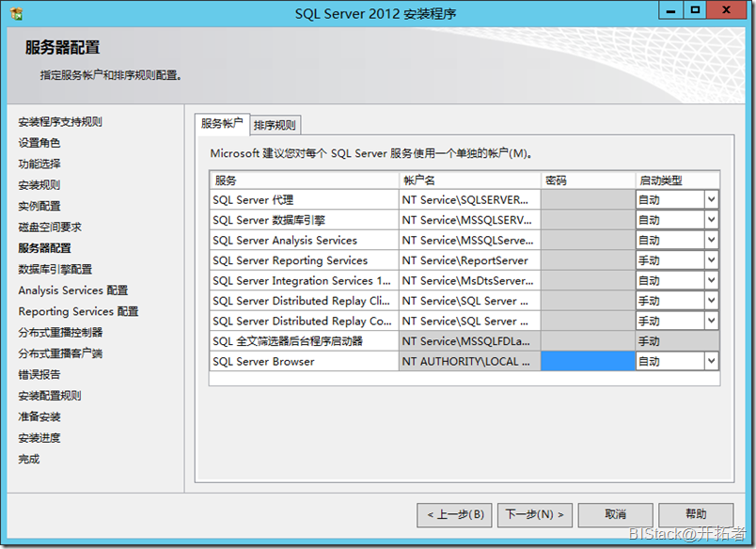Open startup type dropdown for SQL Server Browser
The height and width of the screenshot is (549, 756).
[711, 361]
